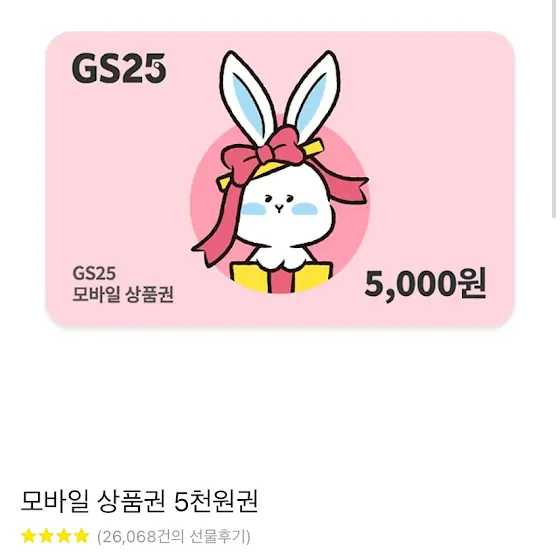Click the rabbit's right ear

pos(312,94)
